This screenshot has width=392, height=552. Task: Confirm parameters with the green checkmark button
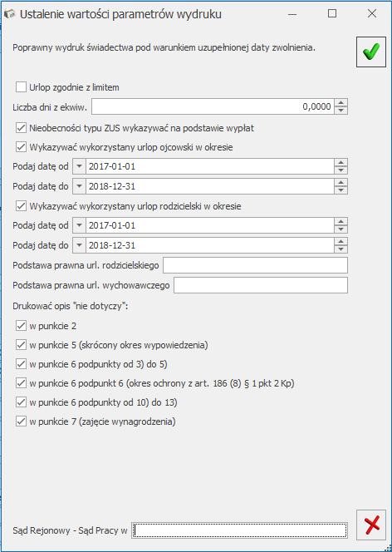point(371,52)
